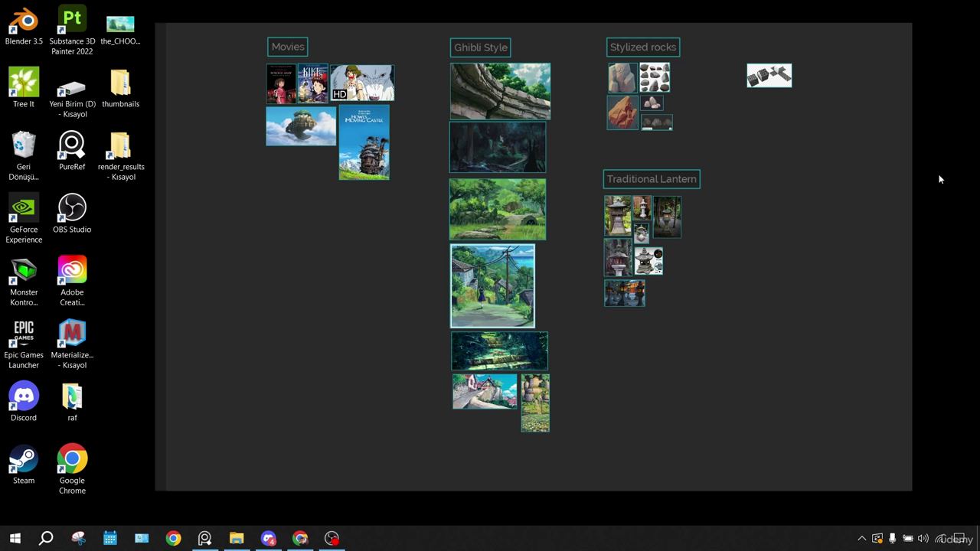The width and height of the screenshot is (980, 551).
Task: Select the Howl's Moving Castle poster image
Action: coord(364,143)
